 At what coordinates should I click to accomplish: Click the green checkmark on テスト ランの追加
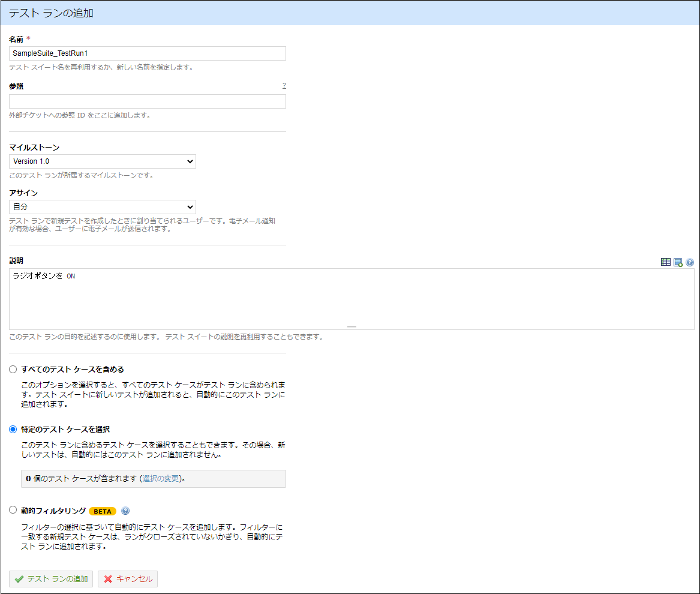(20, 578)
